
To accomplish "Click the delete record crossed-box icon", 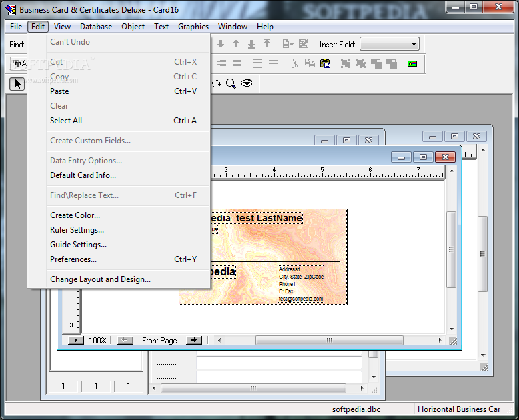I will click(x=303, y=43).
